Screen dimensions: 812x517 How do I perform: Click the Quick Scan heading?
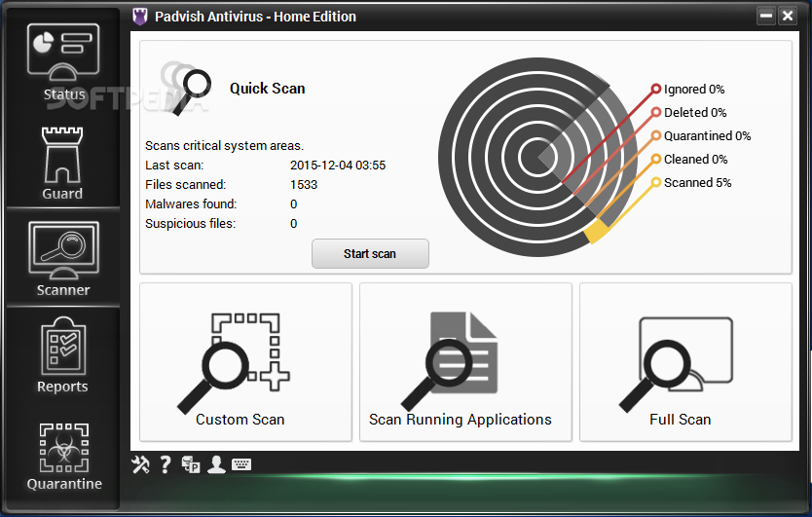point(267,89)
